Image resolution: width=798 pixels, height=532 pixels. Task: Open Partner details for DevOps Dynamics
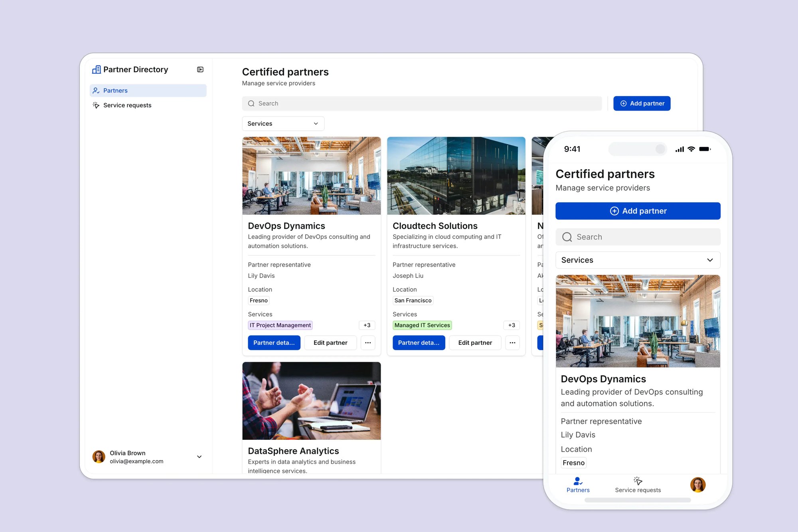[274, 343]
